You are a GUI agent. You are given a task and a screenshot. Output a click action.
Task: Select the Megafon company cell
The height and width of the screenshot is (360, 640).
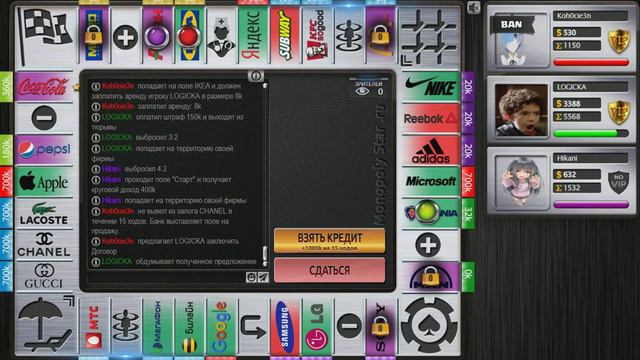(x=158, y=326)
